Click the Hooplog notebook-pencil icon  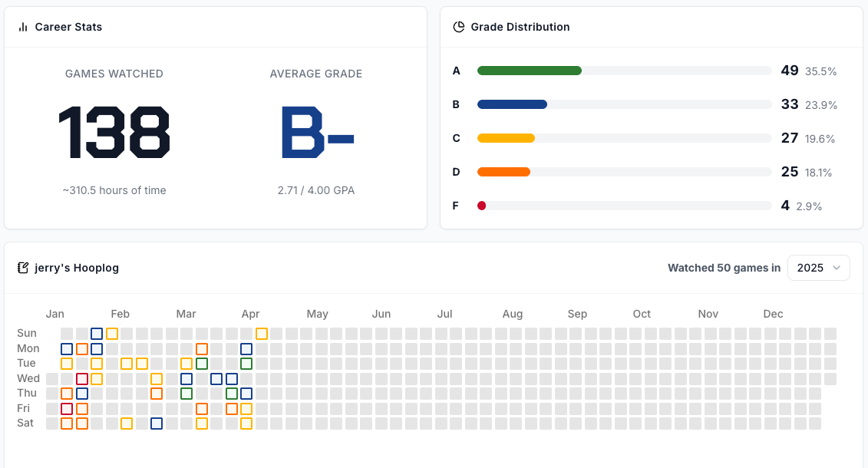tap(23, 268)
